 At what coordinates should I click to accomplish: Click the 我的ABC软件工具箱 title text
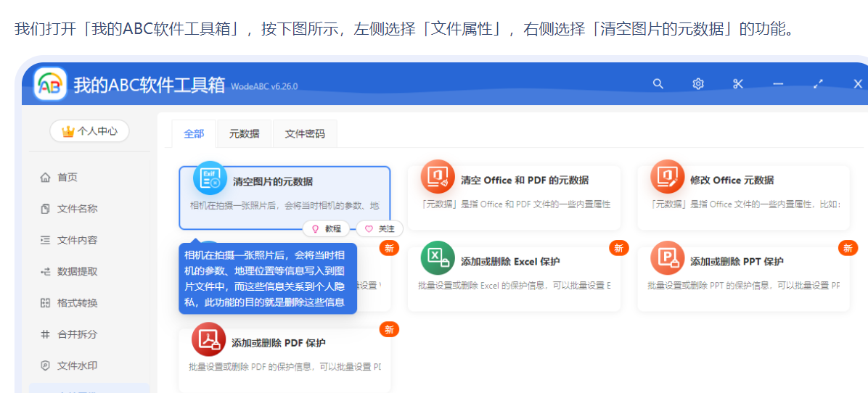[x=150, y=85]
